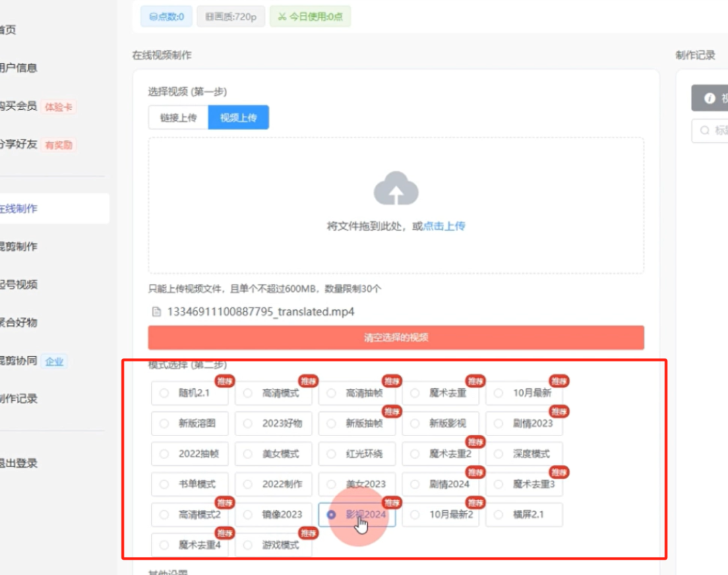Click the 清空选择的视频 button

(x=396, y=338)
